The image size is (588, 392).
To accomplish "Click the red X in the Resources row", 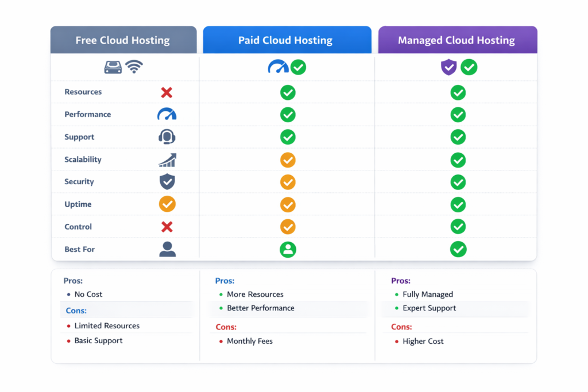I will [167, 92].
